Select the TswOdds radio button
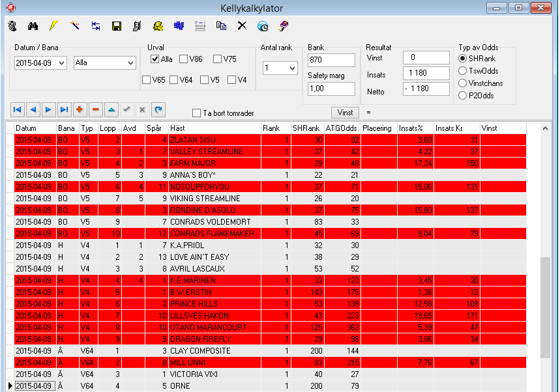560x392 pixels. [462, 70]
